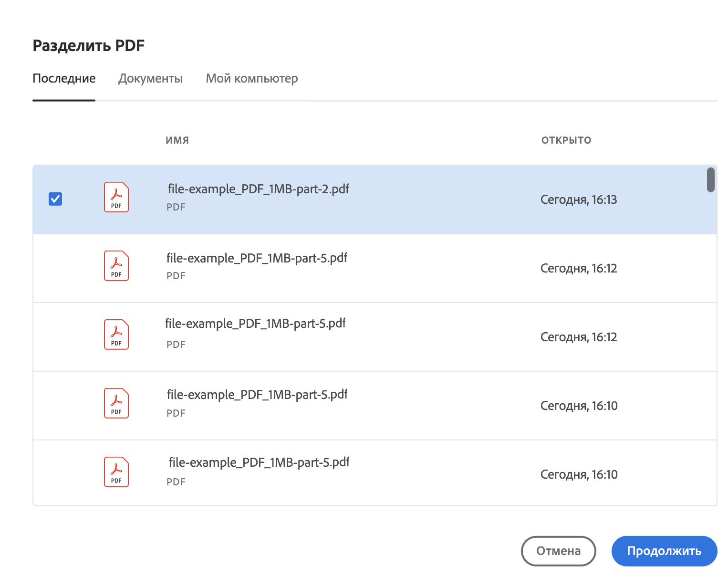This screenshot has height=587, width=728.
Task: Pick the last file-example_PDF_1MB-part-5.pdf entry
Action: [x=259, y=462]
